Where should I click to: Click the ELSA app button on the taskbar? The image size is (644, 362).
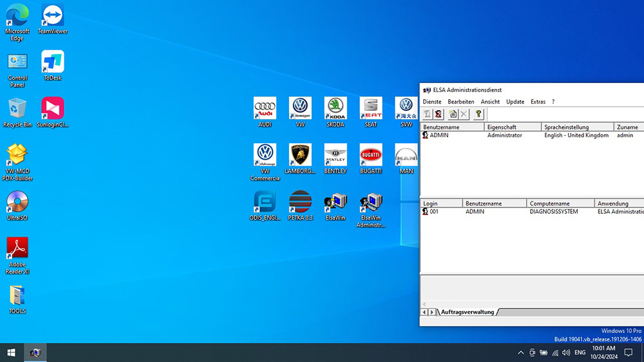click(35, 352)
